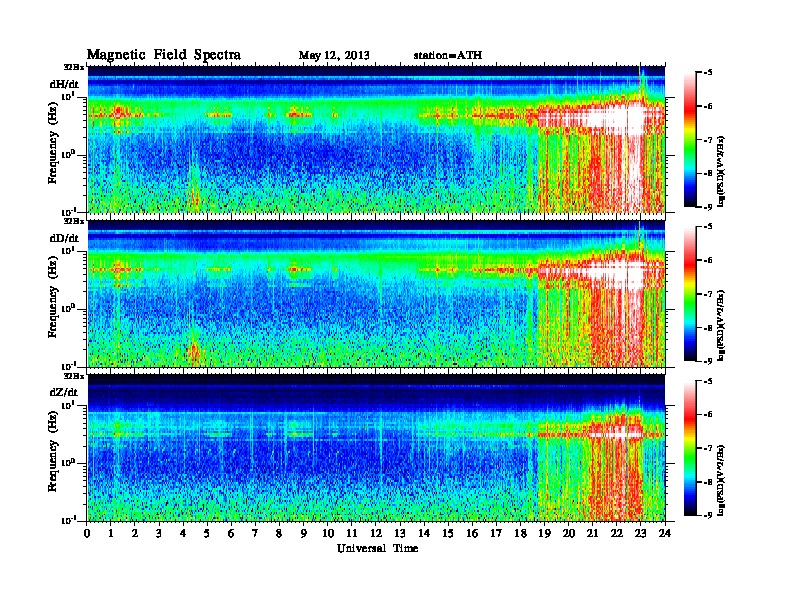Click hour 23 on the Universal Time axis
This screenshot has height=612, width=792.
click(641, 533)
